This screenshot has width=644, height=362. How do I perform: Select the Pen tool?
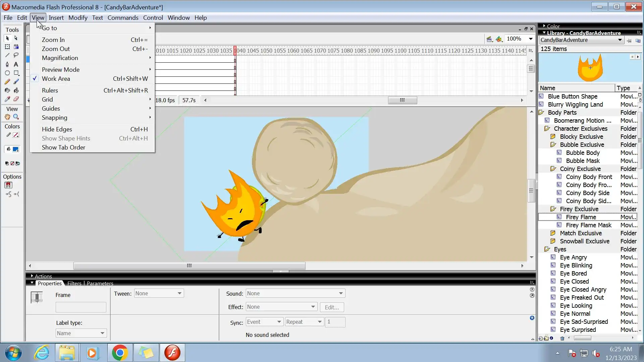tap(7, 64)
